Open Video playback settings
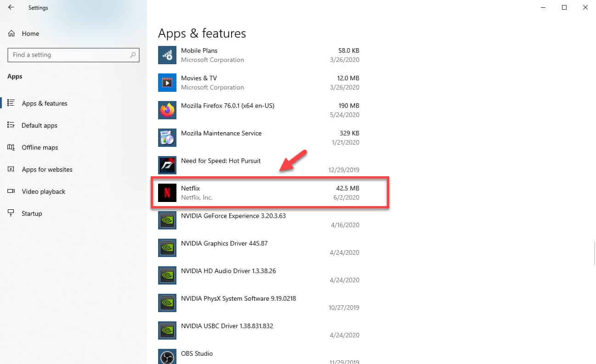The height and width of the screenshot is (364, 596). coord(74,191)
